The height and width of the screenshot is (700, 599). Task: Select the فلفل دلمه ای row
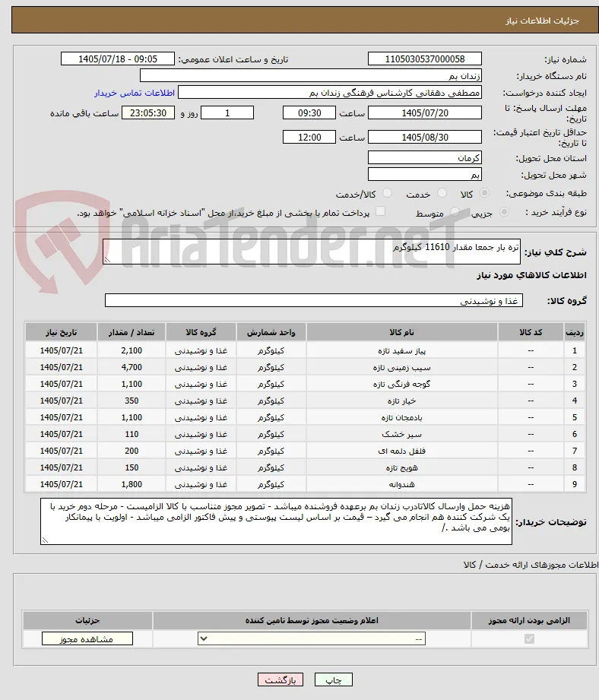click(305, 451)
